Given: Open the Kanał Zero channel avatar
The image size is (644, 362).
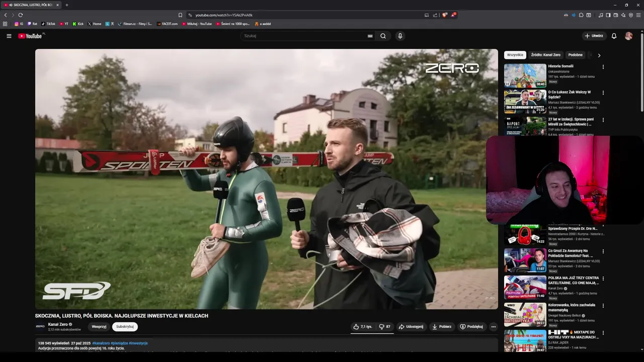Looking at the screenshot, I should 40,326.
